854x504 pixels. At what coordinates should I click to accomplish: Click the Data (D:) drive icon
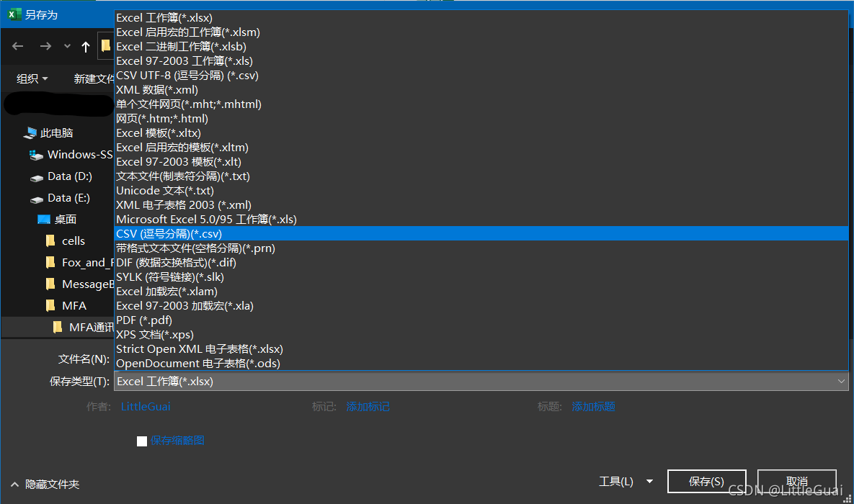37,177
